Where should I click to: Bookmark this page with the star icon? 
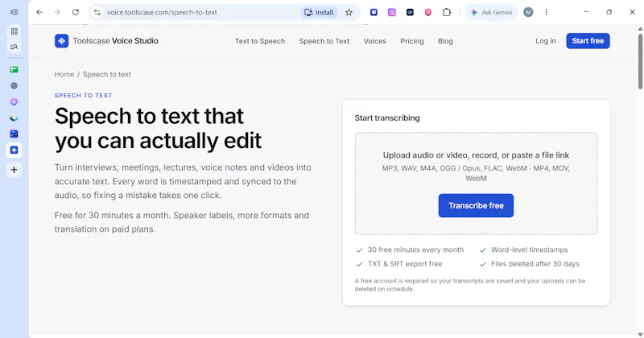coord(349,12)
